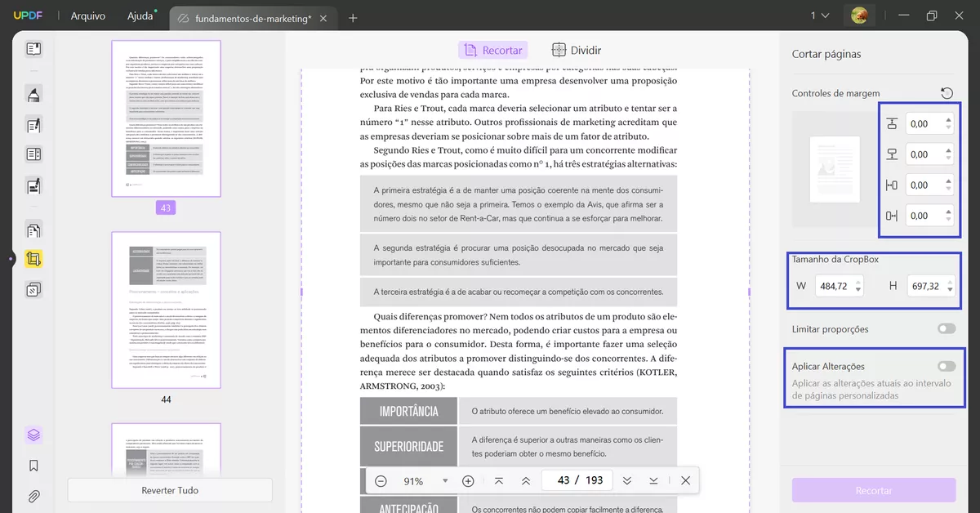The height and width of the screenshot is (513, 980).
Task: Click the reset margins circular arrow icon
Action: (x=947, y=92)
